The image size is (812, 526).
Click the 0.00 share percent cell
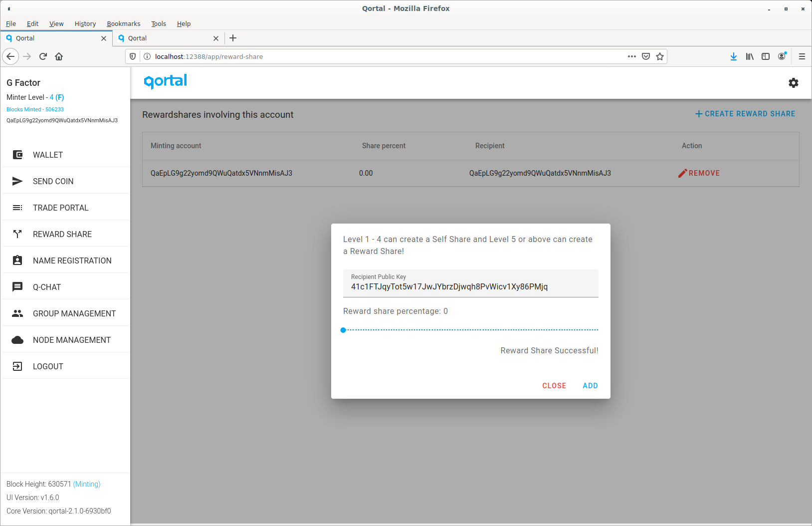click(x=366, y=173)
